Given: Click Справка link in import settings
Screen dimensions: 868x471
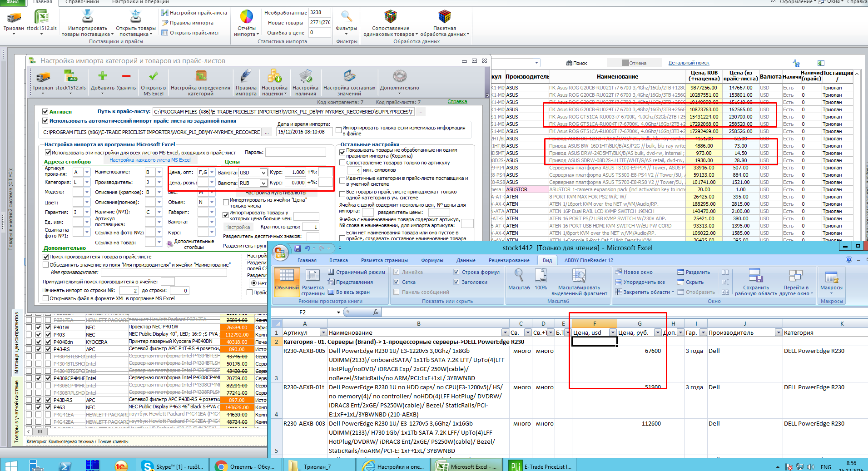Looking at the screenshot, I should tap(457, 102).
